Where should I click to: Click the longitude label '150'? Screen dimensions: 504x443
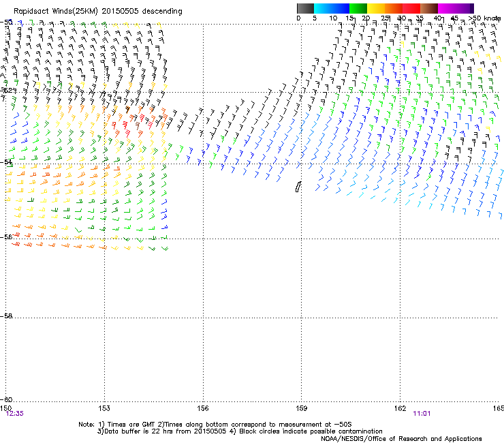[5, 408]
